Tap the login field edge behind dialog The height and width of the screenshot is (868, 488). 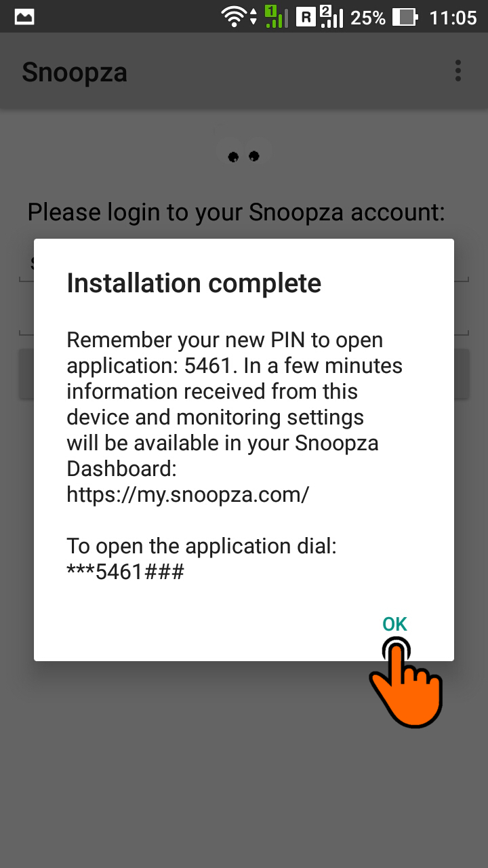pos(27,263)
